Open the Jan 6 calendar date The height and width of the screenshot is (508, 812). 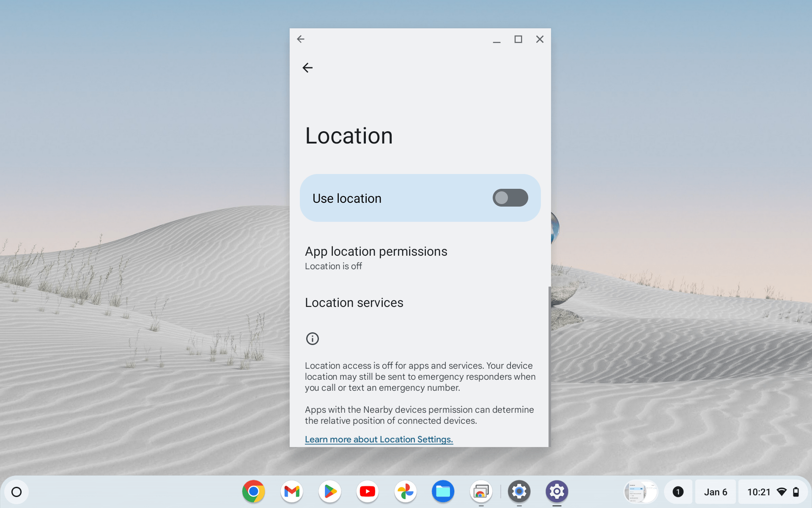pyautogui.click(x=715, y=491)
